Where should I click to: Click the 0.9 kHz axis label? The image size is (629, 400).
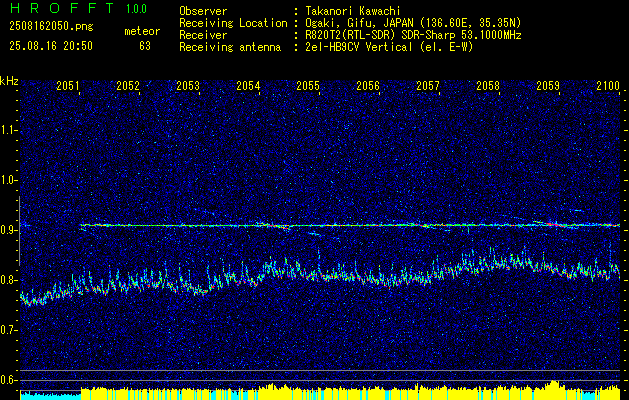click(8, 230)
